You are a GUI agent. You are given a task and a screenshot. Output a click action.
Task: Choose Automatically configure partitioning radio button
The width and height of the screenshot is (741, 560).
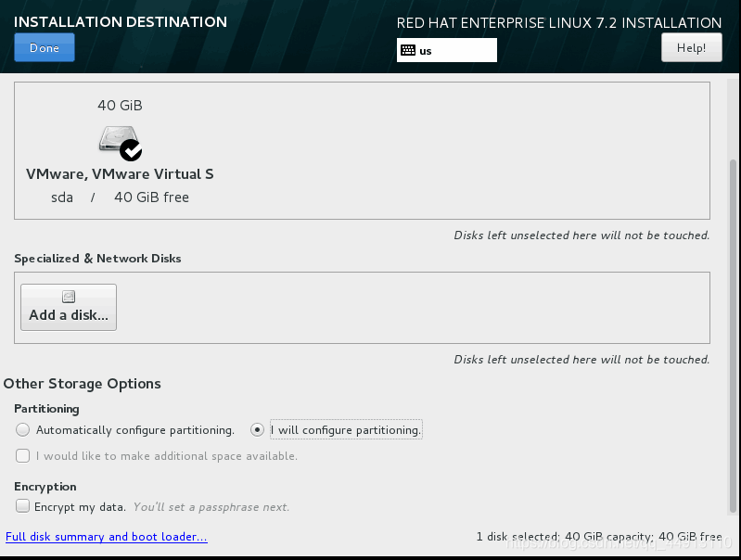22,429
